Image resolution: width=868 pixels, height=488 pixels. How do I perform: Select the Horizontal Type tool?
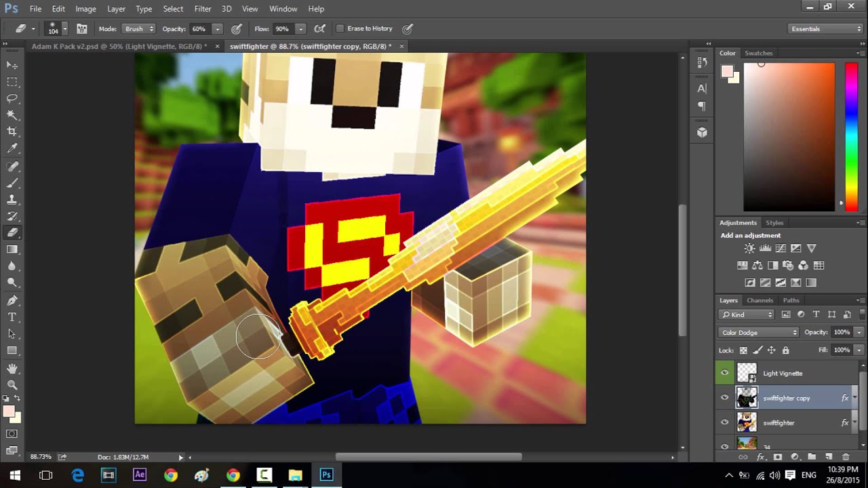(x=12, y=317)
